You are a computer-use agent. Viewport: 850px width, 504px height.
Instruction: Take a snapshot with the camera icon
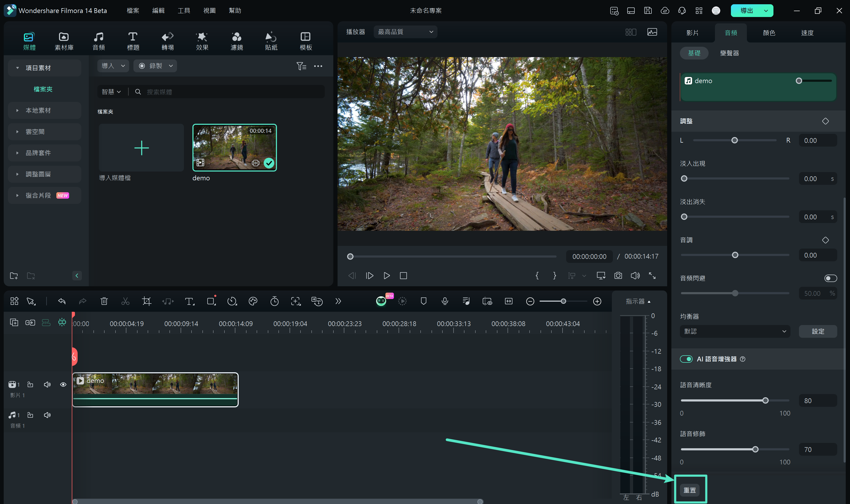618,275
